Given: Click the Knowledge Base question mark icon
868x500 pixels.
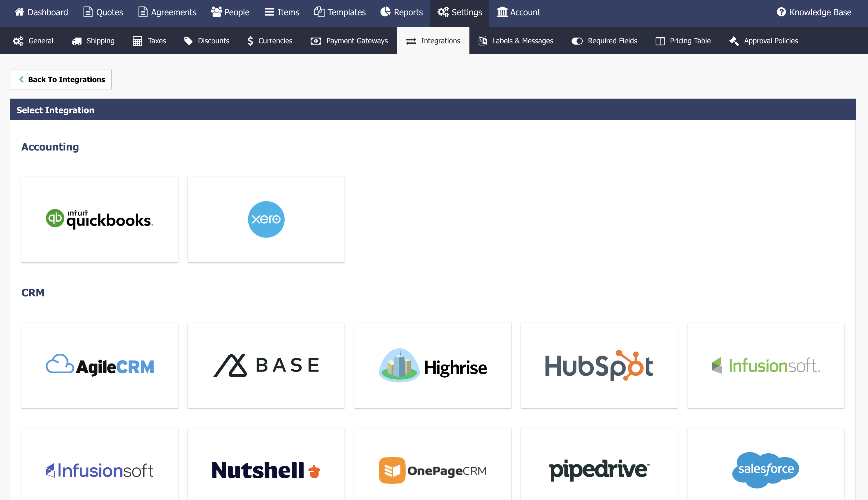Looking at the screenshot, I should tap(781, 12).
